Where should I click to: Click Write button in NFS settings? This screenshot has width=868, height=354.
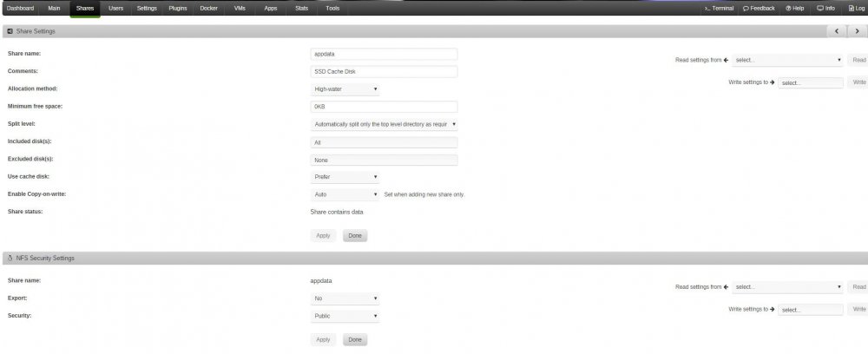coord(858,310)
